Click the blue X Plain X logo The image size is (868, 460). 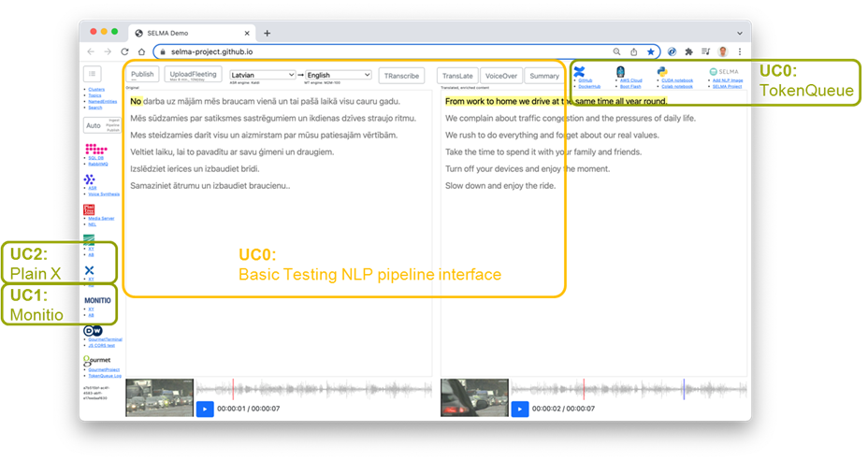point(89,270)
